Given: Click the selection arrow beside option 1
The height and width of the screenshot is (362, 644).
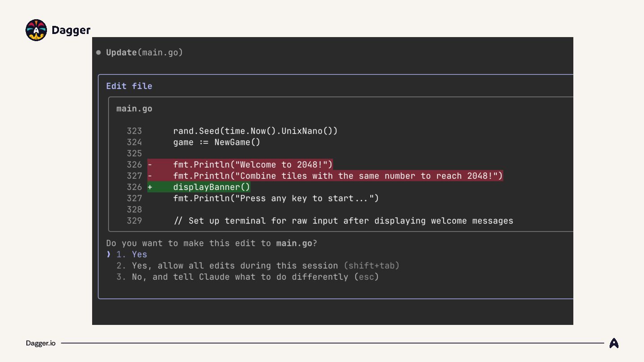Looking at the screenshot, I should pos(108,254).
